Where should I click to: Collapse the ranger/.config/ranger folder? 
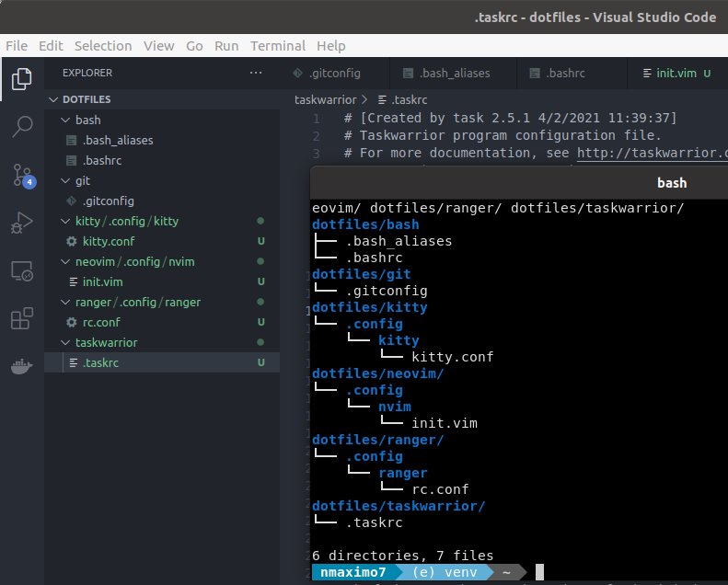(x=65, y=302)
